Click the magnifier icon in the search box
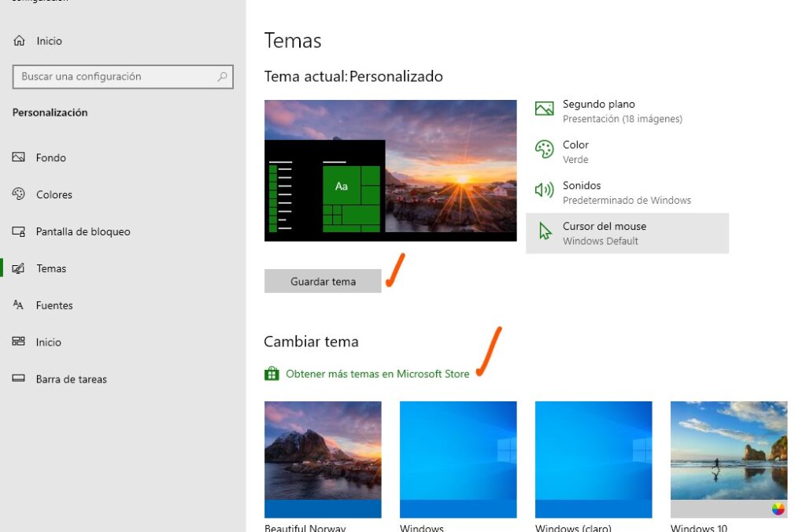806x532 pixels. pos(222,76)
